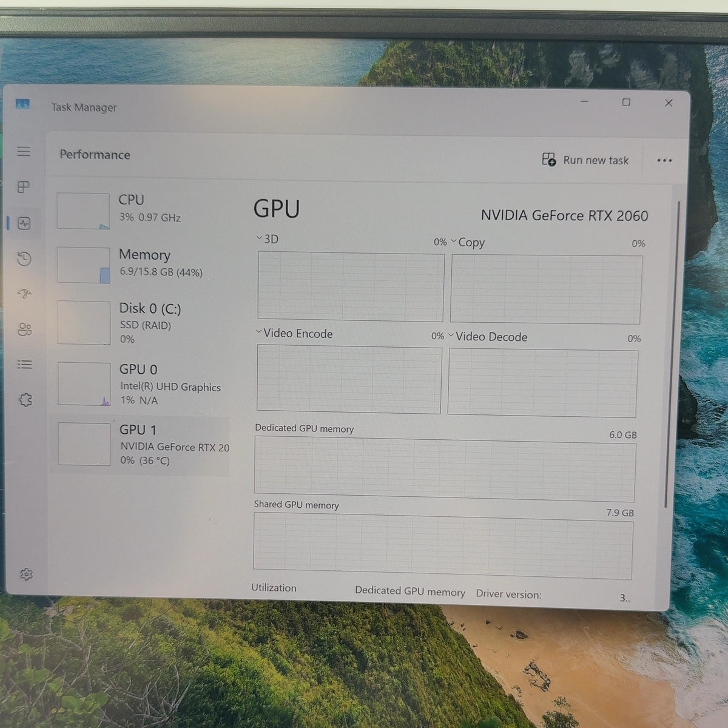The image size is (728, 728).
Task: Click the Dedicated GPU memory graph
Action: pyautogui.click(x=445, y=468)
